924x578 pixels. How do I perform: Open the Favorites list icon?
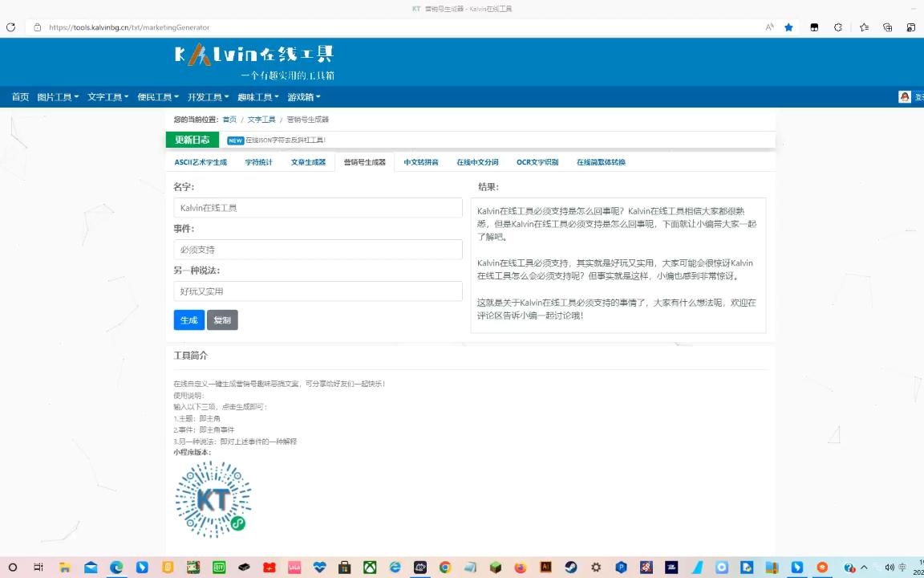pyautogui.click(x=864, y=27)
